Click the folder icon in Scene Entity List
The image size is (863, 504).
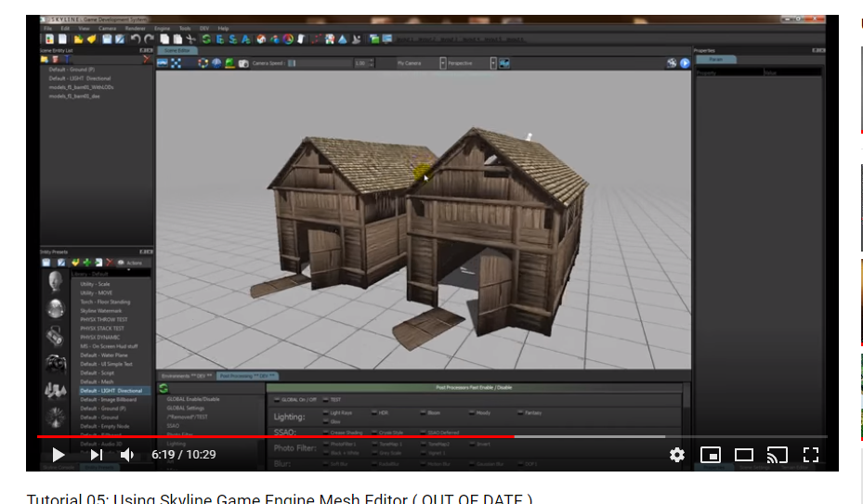pos(44,58)
